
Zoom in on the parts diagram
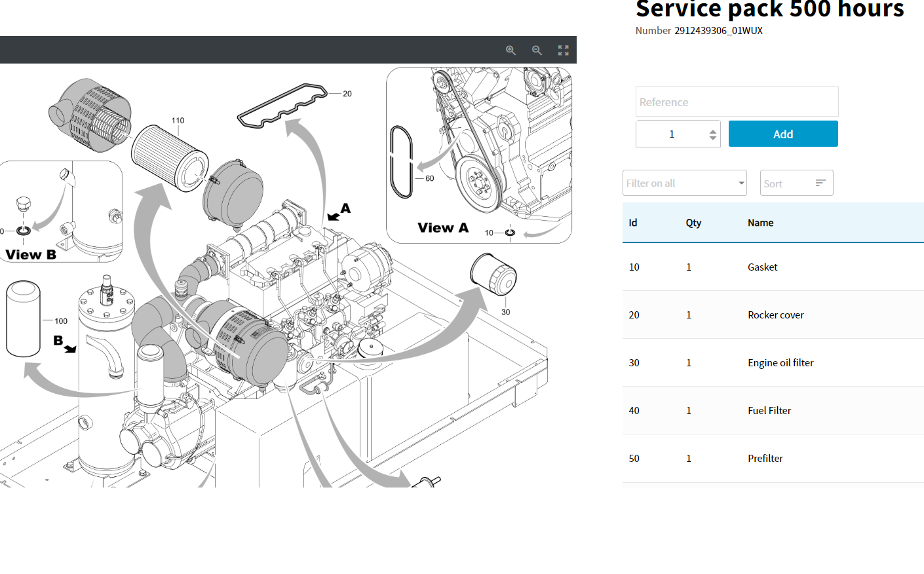(x=510, y=50)
